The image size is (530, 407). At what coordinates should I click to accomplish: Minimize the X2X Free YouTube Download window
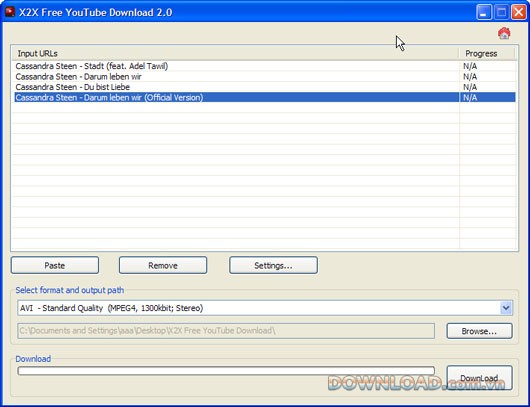[484, 13]
